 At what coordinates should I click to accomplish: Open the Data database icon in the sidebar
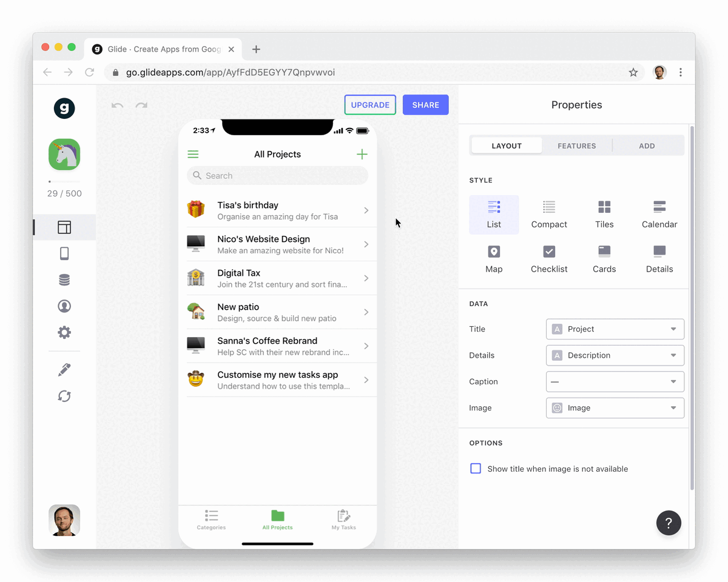click(64, 279)
